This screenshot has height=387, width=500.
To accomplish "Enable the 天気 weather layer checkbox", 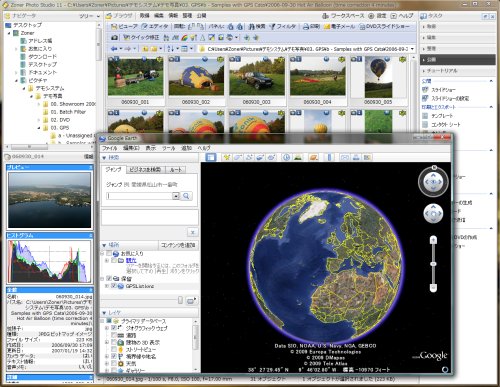I will [x=114, y=364].
